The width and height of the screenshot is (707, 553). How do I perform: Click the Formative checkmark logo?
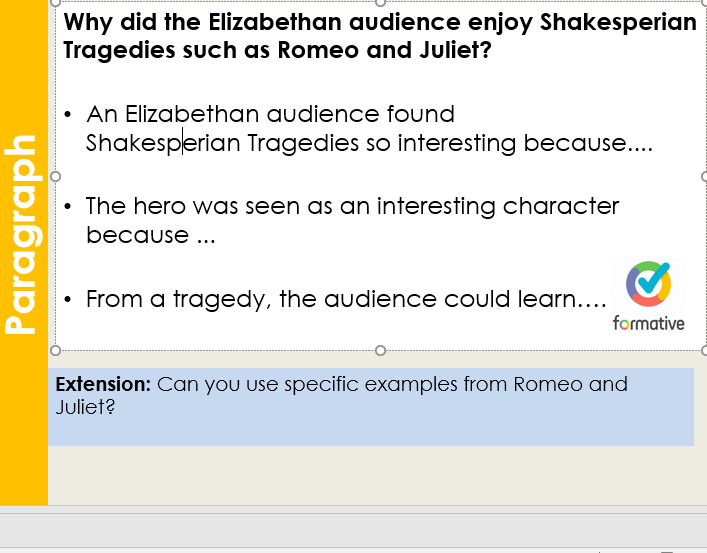tap(648, 285)
